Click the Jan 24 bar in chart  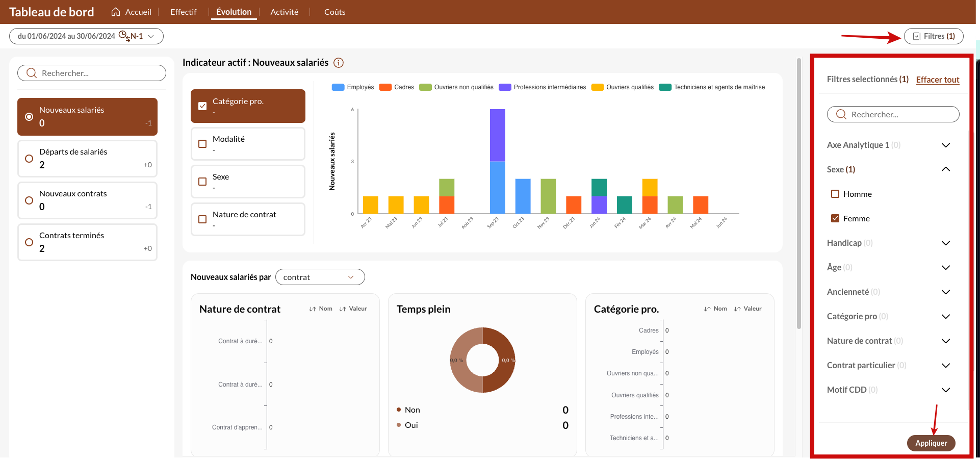pyautogui.click(x=599, y=196)
